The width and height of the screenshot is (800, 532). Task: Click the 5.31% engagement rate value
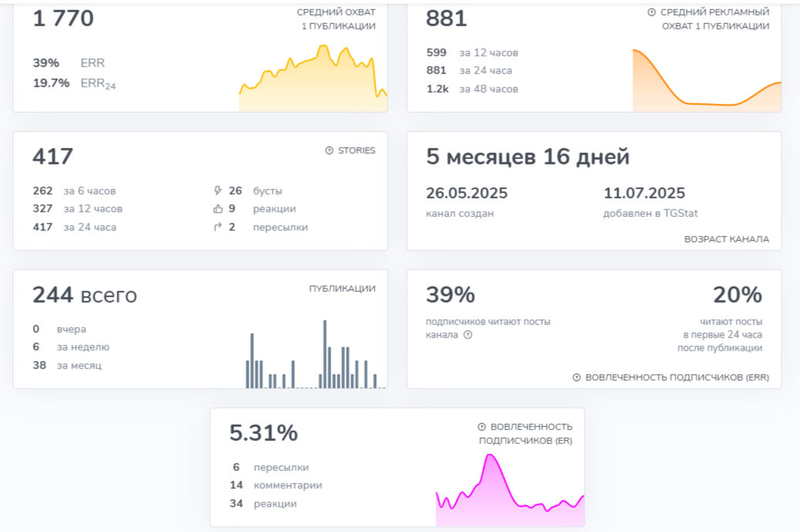[x=263, y=434]
